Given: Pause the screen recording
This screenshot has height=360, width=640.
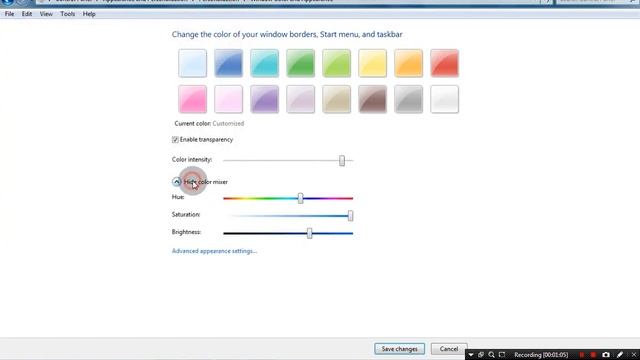Looking at the screenshot, I should (x=582, y=355).
